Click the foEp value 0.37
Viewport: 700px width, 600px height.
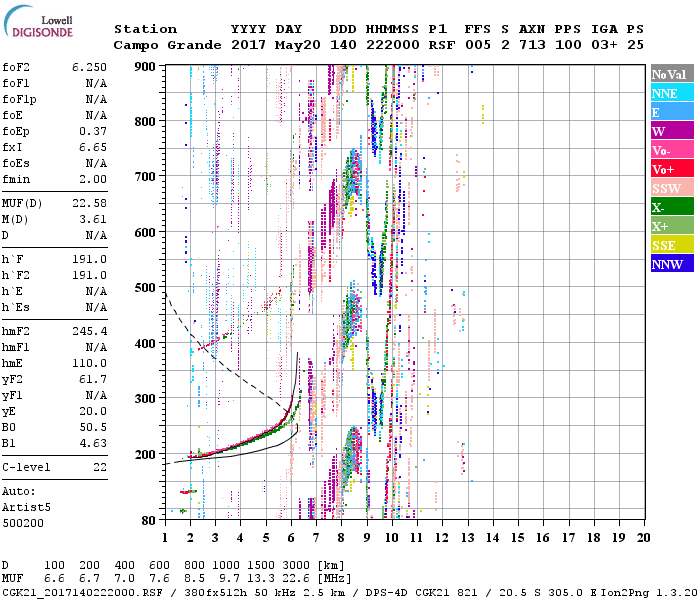click(93, 131)
